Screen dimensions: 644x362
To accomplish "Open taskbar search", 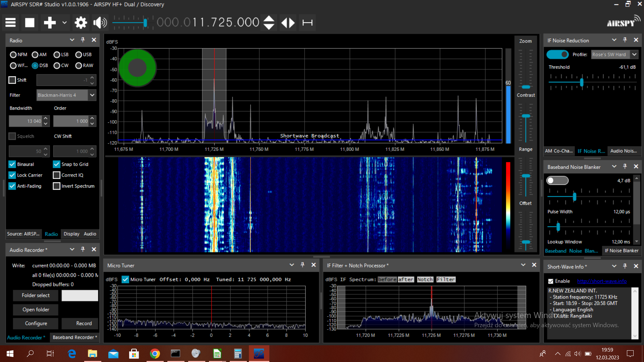I will [x=30, y=354].
